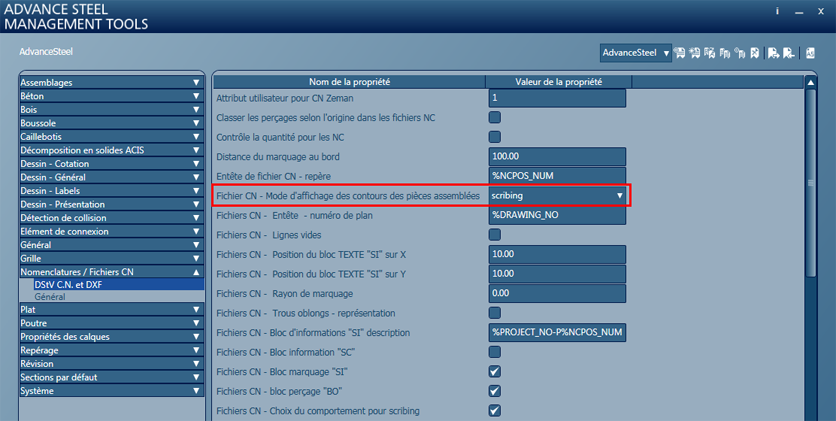Click the import profile icon with left arrow
This screenshot has width=836, height=421.
pos(789,53)
